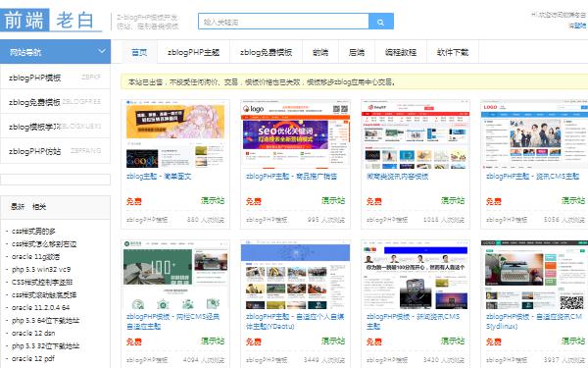Image resolution: width=588 pixels, height=368 pixels.
Task: Expand the 网站导航 dropdown chevron
Action: (x=102, y=51)
